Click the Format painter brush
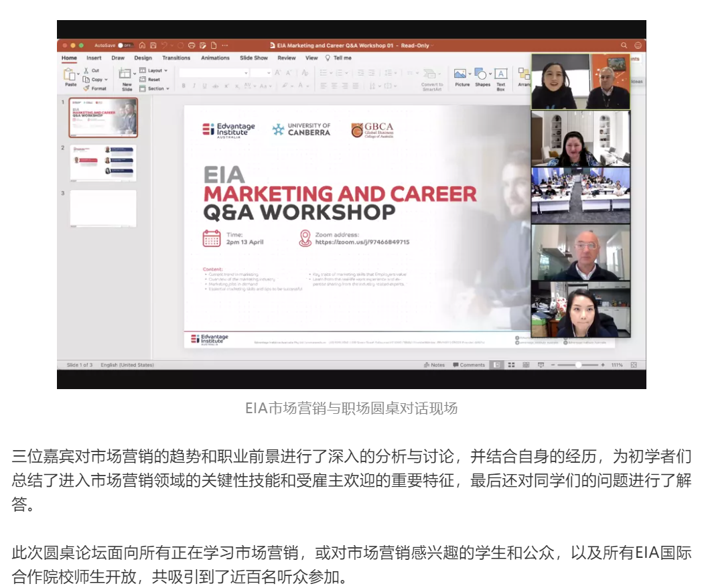The width and height of the screenshot is (702, 588). coord(86,88)
